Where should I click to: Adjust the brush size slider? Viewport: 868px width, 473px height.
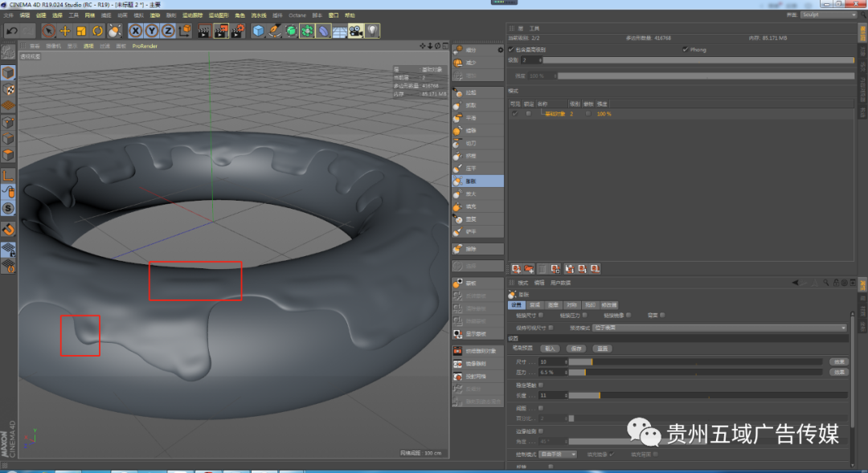click(x=695, y=362)
